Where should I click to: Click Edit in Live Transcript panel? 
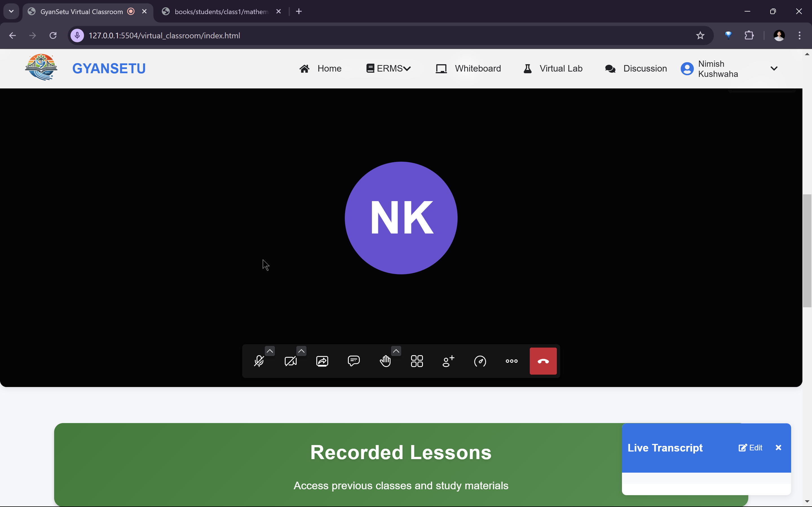(x=750, y=448)
